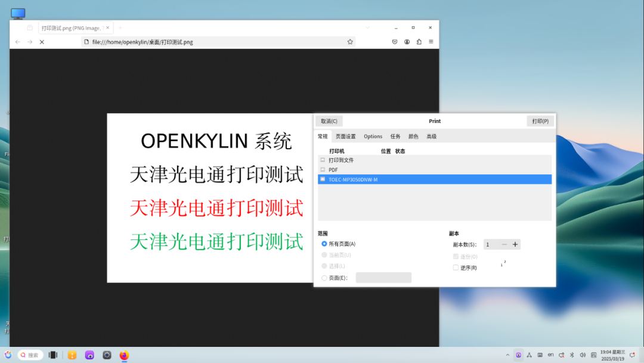Expand the tab overflow chevron

pyautogui.click(x=368, y=27)
